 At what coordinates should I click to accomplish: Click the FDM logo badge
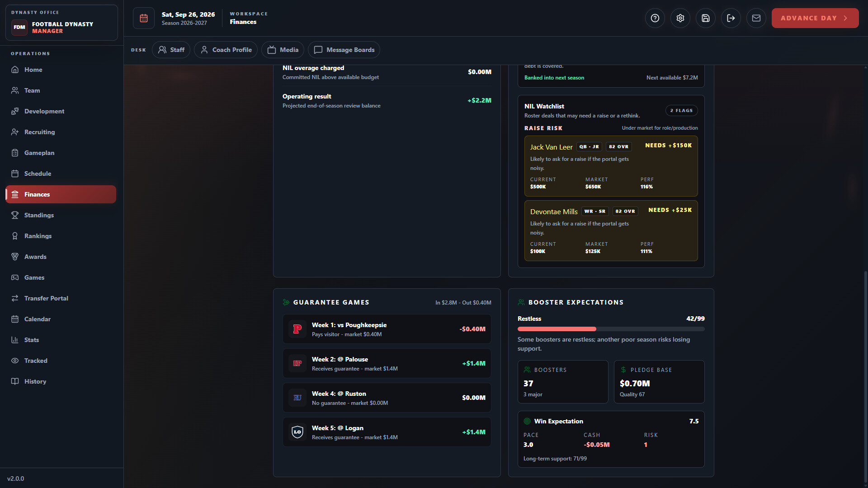click(x=19, y=27)
